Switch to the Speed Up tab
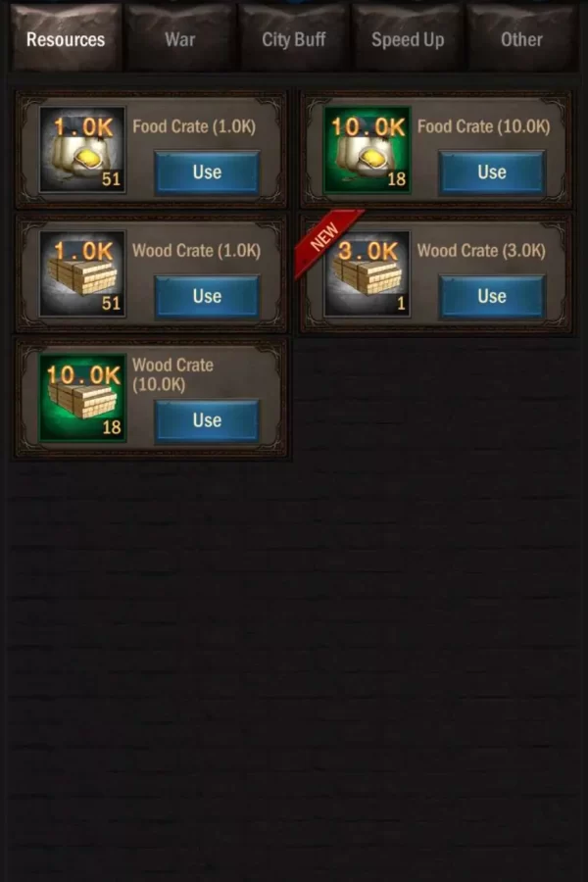 (408, 38)
